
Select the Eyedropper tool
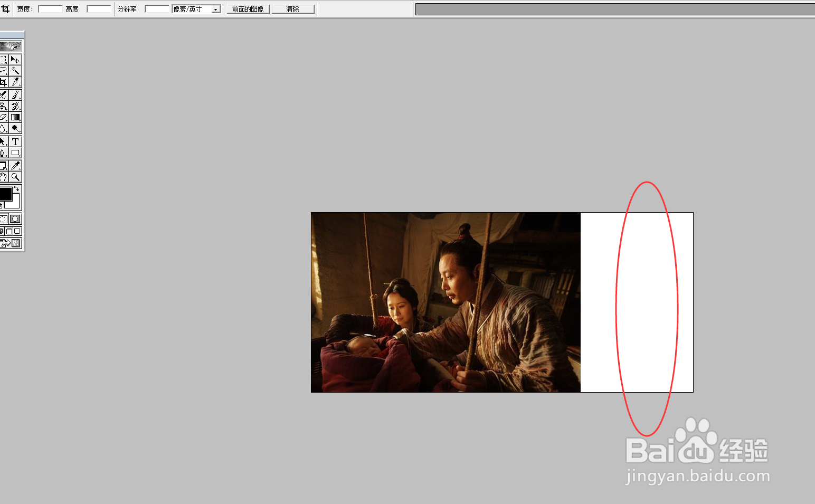point(15,166)
